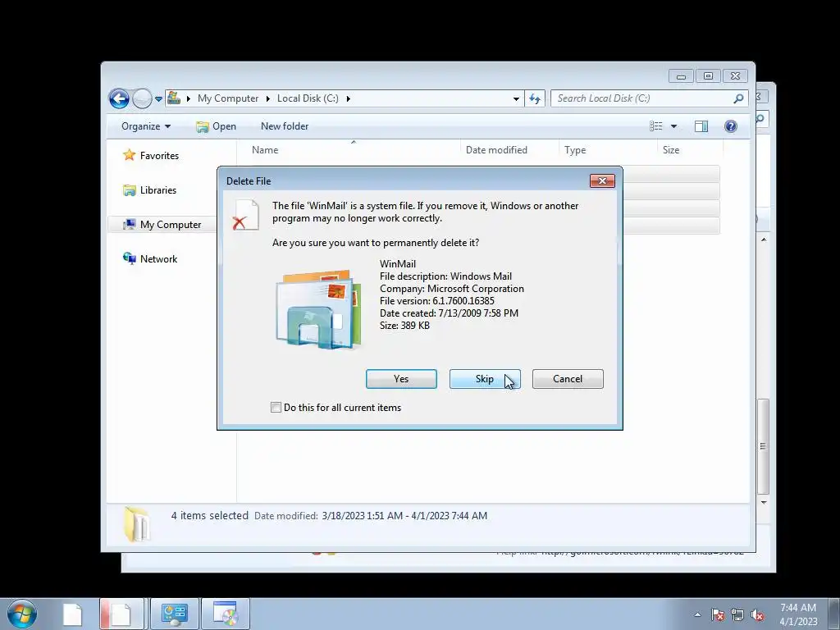Open the recent pages dropdown arrow
The width and height of the screenshot is (840, 630).
click(158, 99)
